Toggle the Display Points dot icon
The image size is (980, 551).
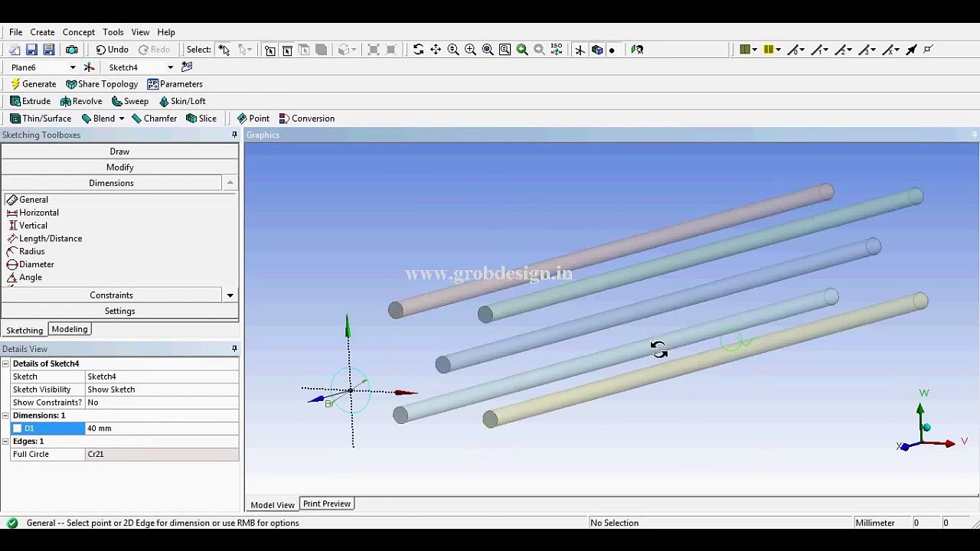click(612, 51)
